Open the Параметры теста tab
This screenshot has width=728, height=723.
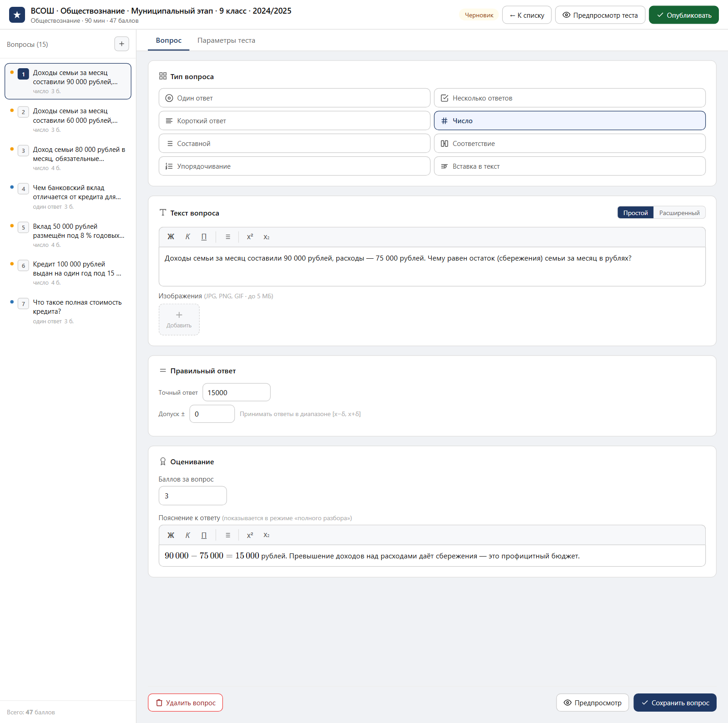pyautogui.click(x=226, y=40)
